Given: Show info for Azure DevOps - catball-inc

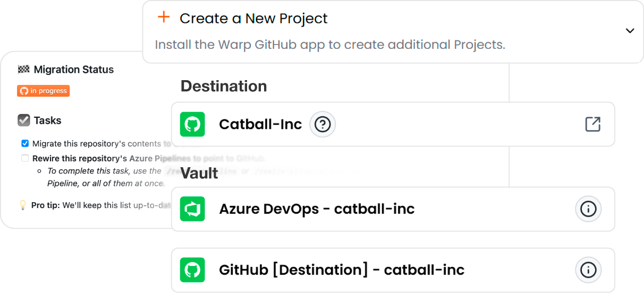Looking at the screenshot, I should (588, 209).
